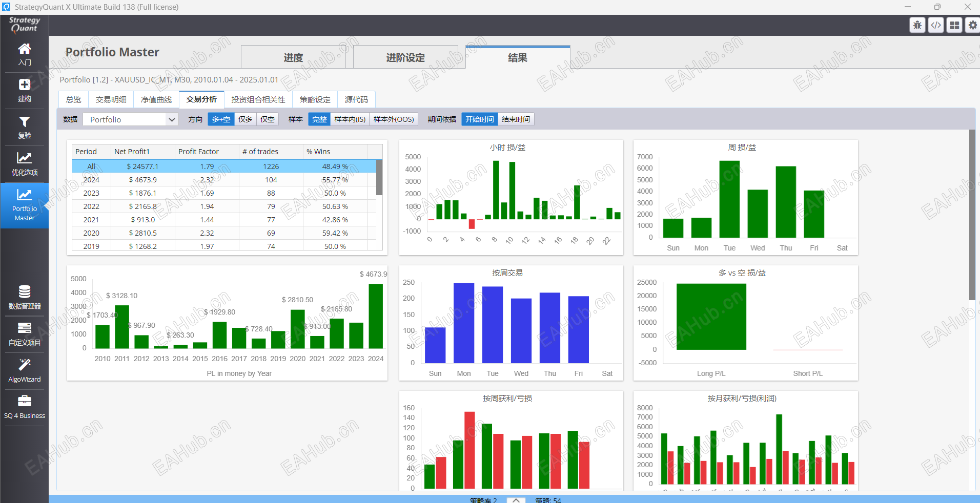980x503 pixels.
Task: Open the 入门 home section in sidebar
Action: coord(25,54)
